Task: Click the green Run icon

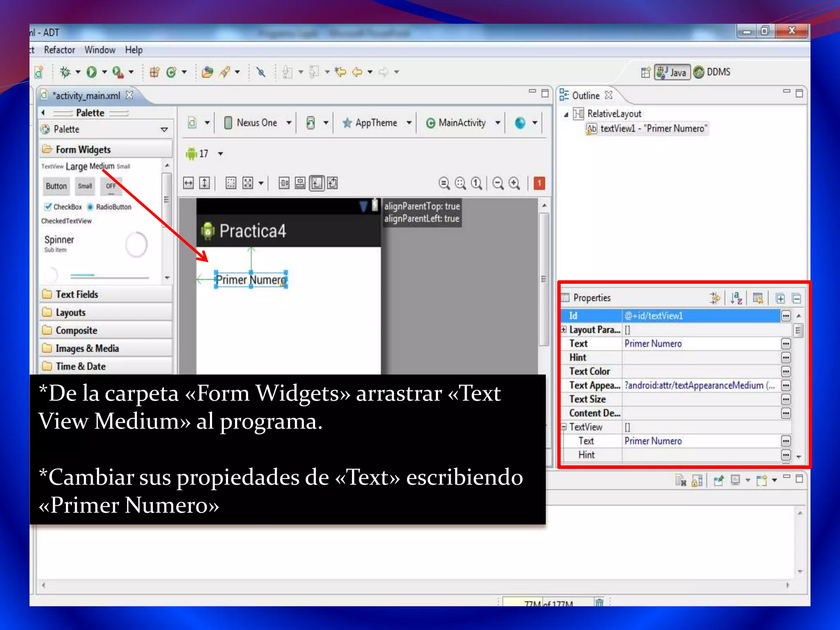Action: [91, 72]
